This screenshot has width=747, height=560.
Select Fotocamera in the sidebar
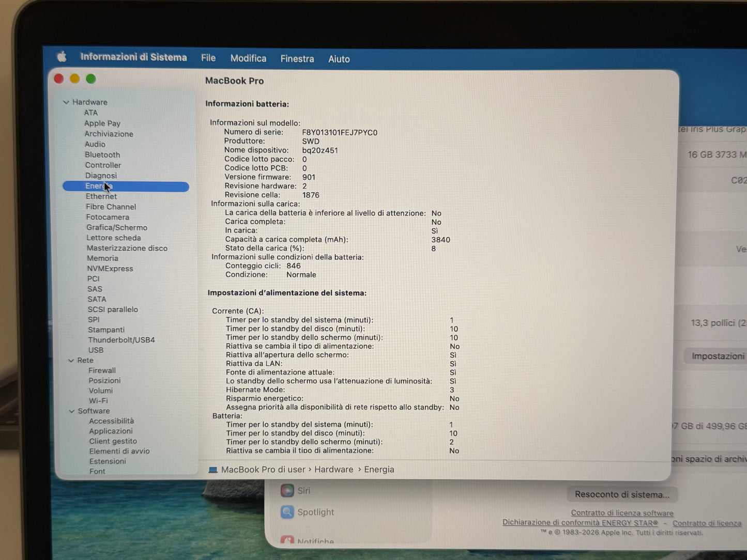(108, 217)
